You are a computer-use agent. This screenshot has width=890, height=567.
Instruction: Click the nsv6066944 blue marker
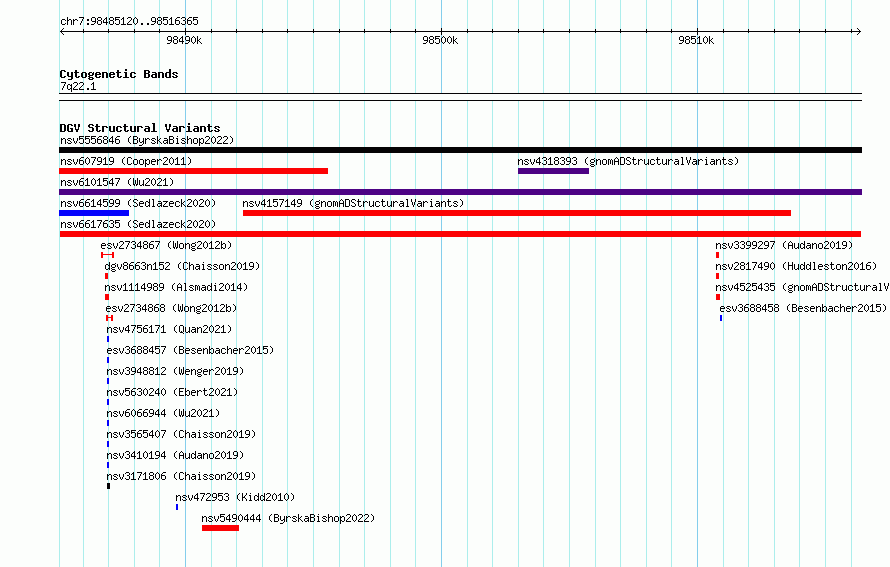108,423
